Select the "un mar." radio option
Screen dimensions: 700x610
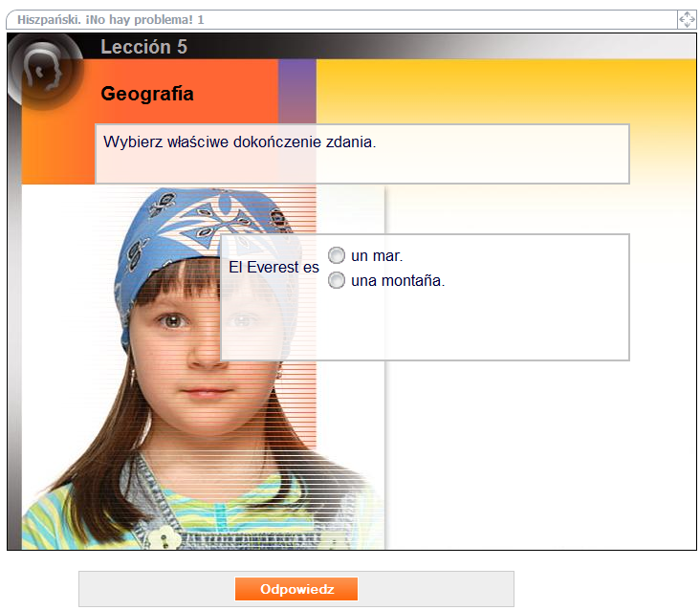(337, 255)
